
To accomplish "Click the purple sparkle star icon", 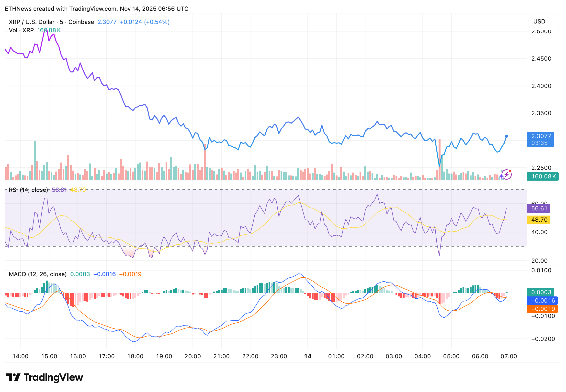I will [x=502, y=176].
